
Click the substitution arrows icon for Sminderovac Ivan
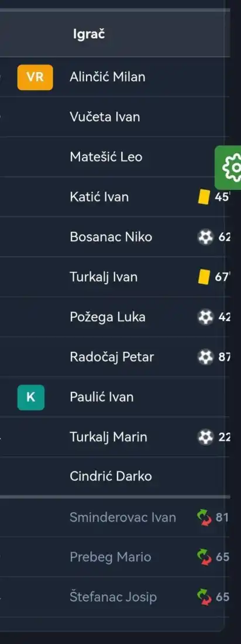(x=205, y=517)
